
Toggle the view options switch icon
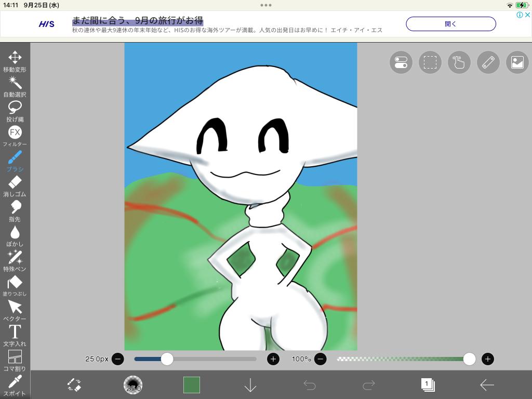pos(401,62)
